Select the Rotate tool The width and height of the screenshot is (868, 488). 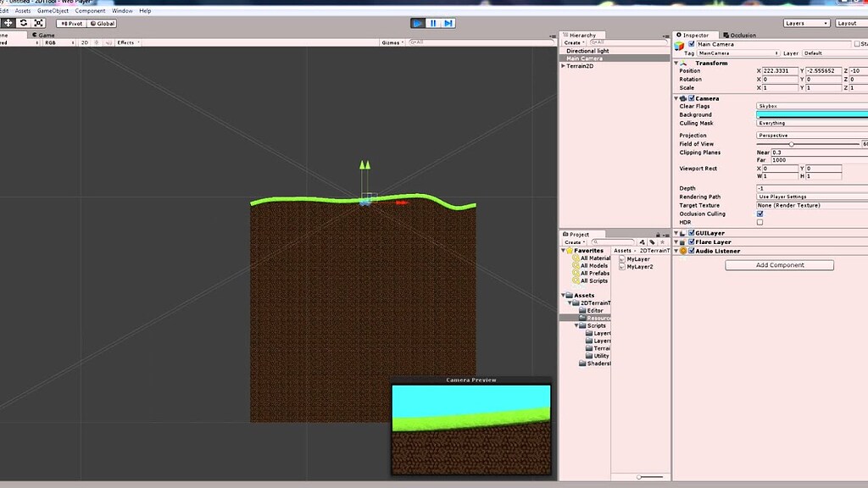(23, 24)
